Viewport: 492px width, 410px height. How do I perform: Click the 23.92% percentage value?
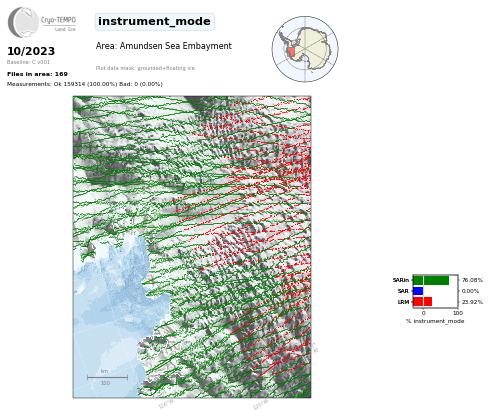pos(472,302)
